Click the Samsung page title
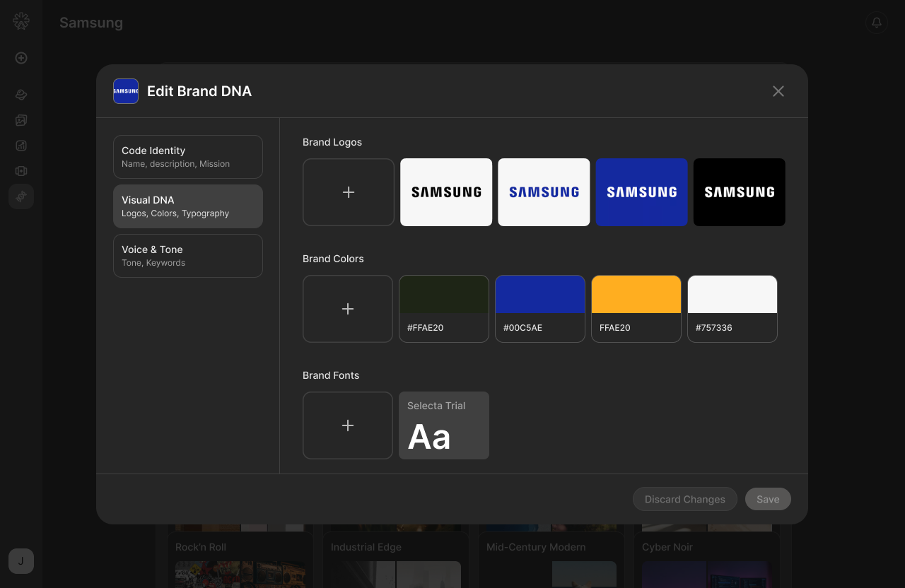This screenshot has width=905, height=588. tap(91, 23)
